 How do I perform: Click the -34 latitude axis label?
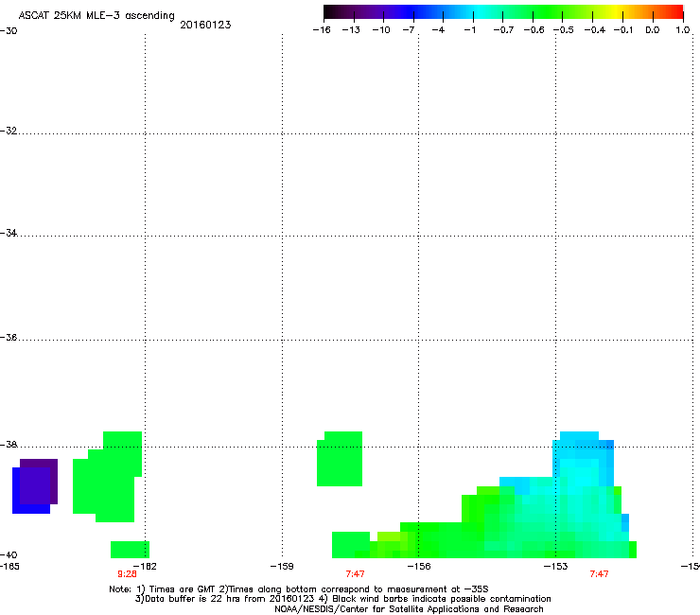click(x=9, y=233)
